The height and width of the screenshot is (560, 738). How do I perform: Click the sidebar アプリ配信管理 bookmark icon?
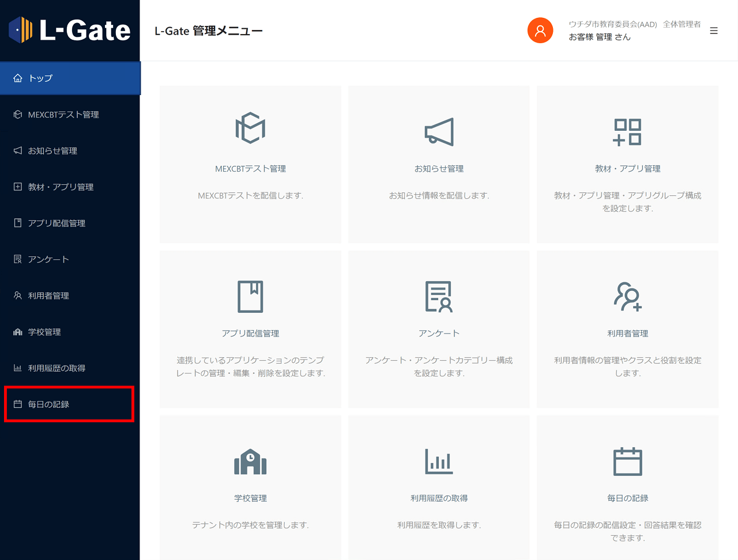(x=18, y=223)
